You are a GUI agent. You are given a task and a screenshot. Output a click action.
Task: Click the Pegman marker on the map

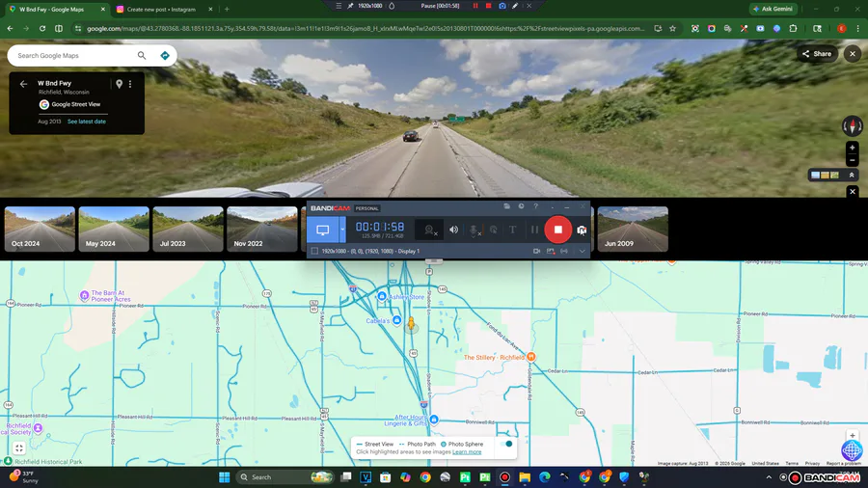411,323
